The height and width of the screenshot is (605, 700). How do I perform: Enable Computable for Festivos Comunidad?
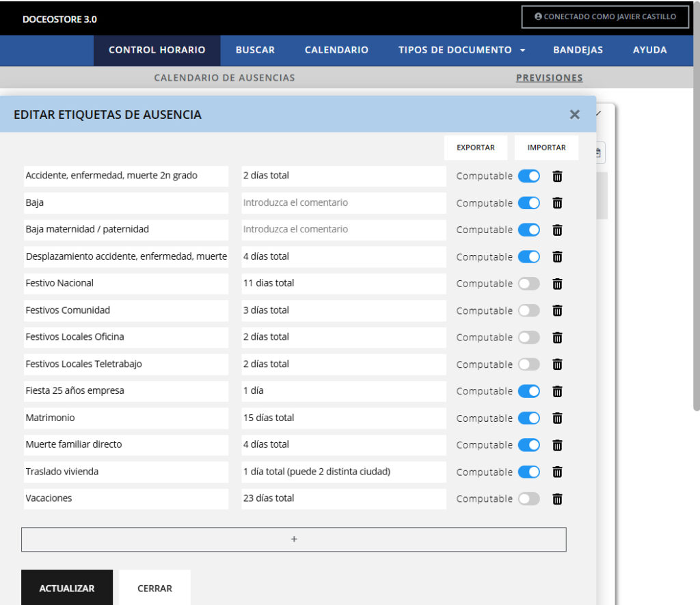[x=529, y=310]
